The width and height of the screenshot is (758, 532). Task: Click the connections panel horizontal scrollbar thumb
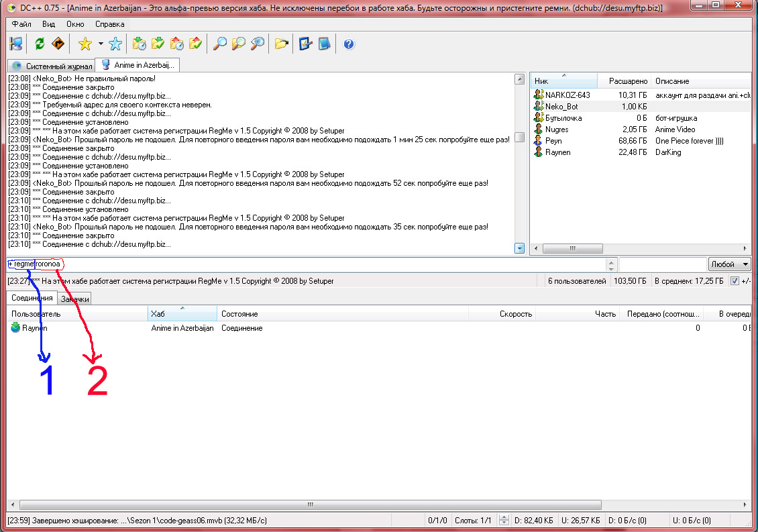[311, 504]
